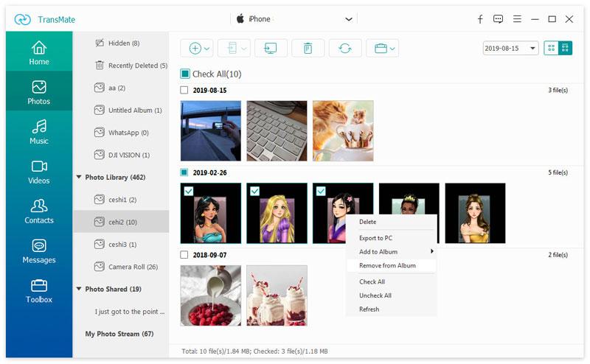Collapse the Photo Library tree section

click(79, 178)
